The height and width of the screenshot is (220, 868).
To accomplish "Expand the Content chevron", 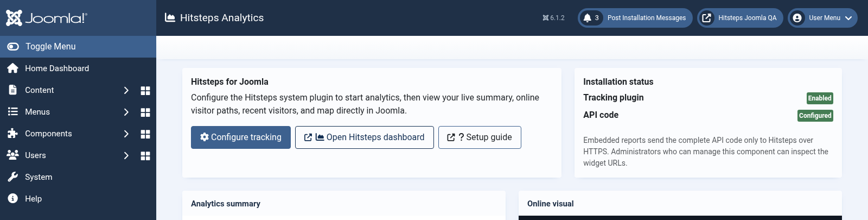I will coord(126,90).
